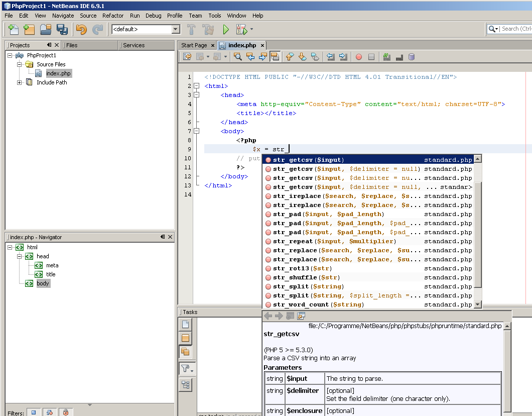Viewport: 532px width, 416px height.
Task: Click the Comment lines icon
Action: [387, 57]
